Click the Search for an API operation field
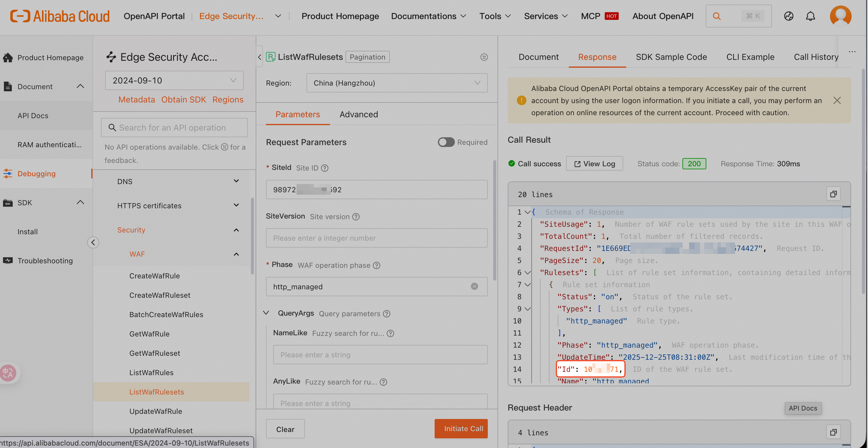Viewport: 868px width, 448px height. (174, 128)
